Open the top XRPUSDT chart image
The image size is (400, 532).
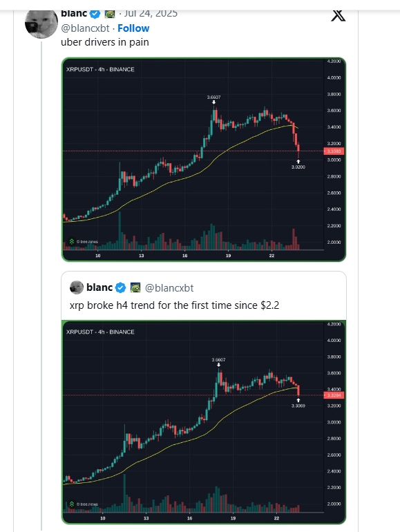[204, 160]
